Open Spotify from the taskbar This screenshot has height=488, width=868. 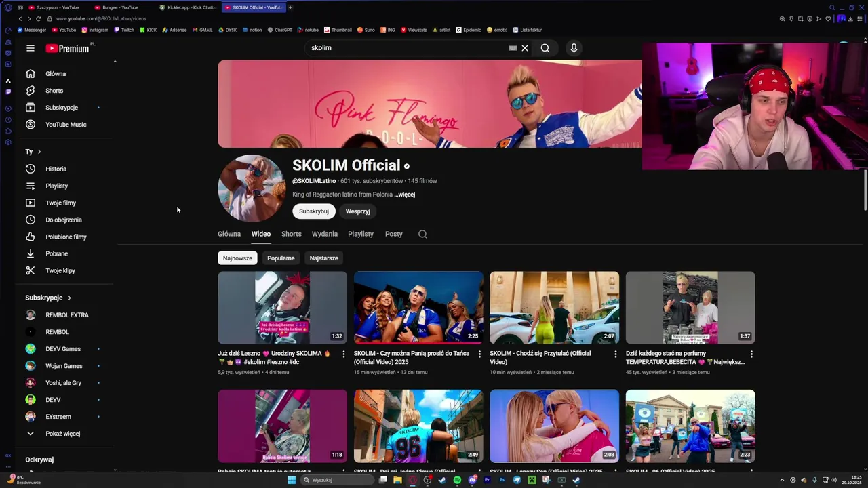457,480
